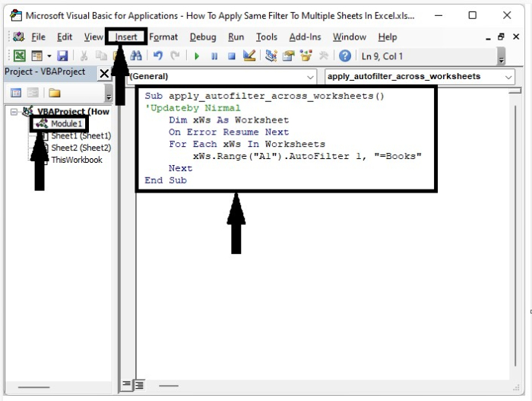Select Sheet2 (Sheet2) in project tree
This screenshot has height=401, width=532.
[81, 148]
